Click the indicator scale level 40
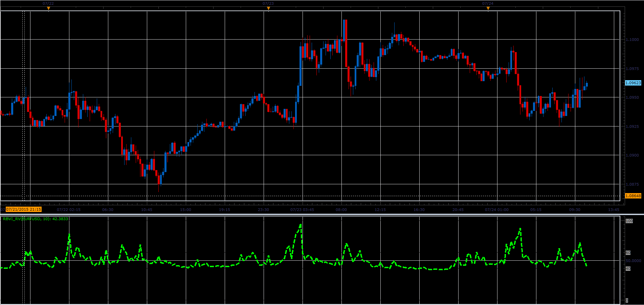The height and width of the screenshot is (305, 644). pyautogui.click(x=628, y=268)
